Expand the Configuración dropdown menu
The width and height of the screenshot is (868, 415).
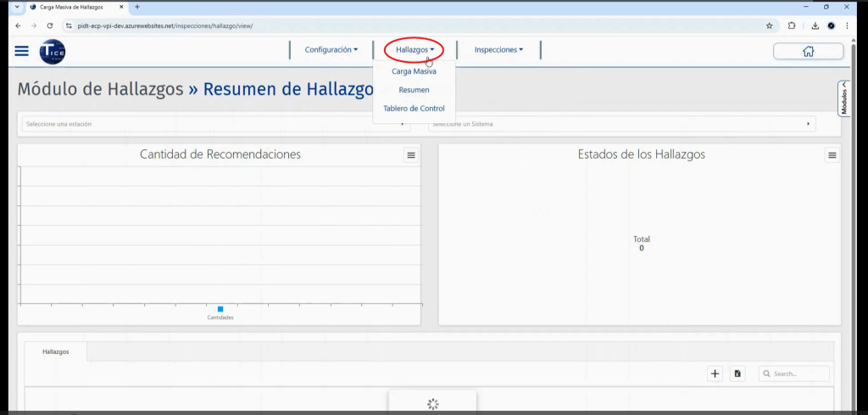[x=331, y=50]
